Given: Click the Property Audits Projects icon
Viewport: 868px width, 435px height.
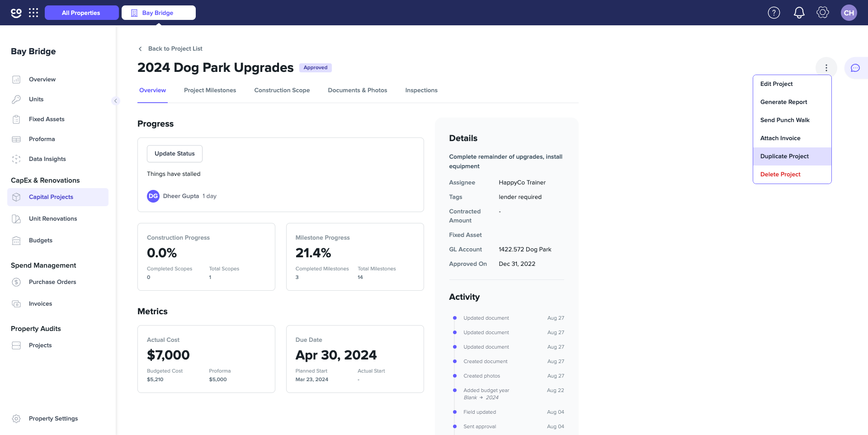Looking at the screenshot, I should tap(16, 345).
